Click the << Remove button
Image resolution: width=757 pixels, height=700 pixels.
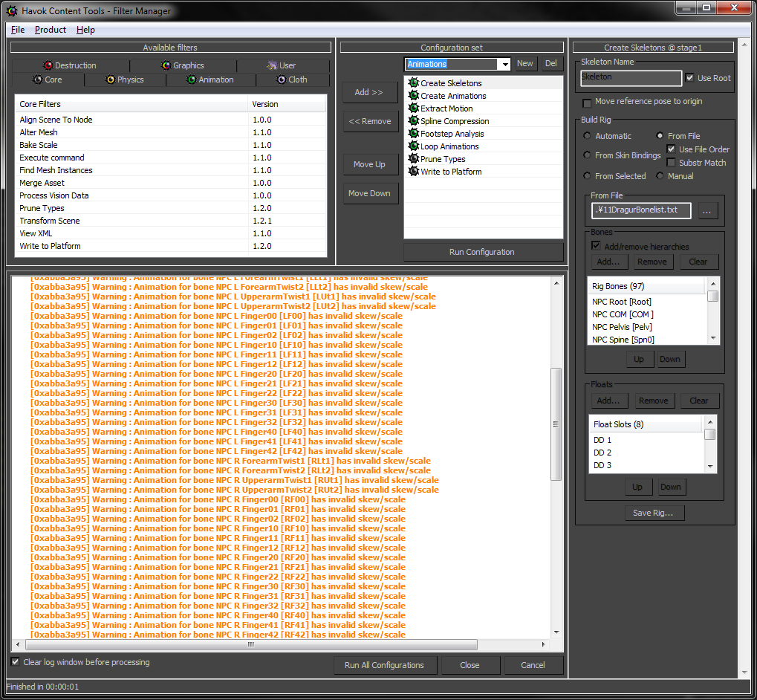(x=370, y=121)
